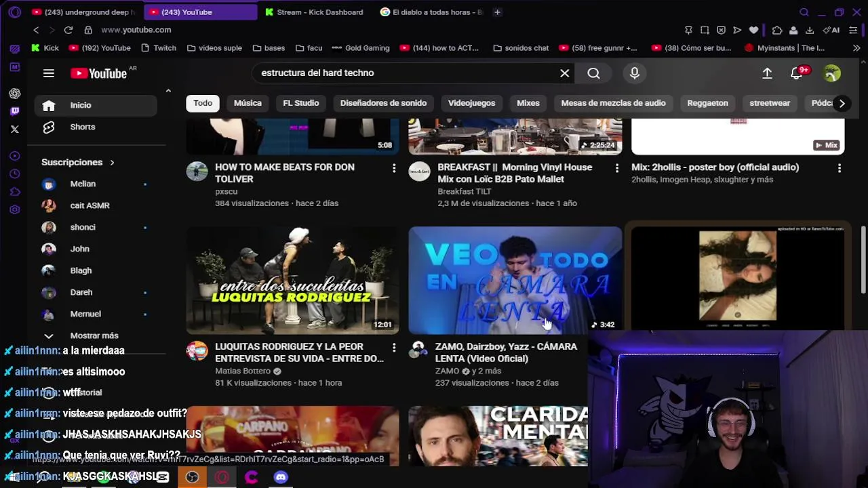Open YouTube hamburger guide menu

pyautogui.click(x=49, y=73)
